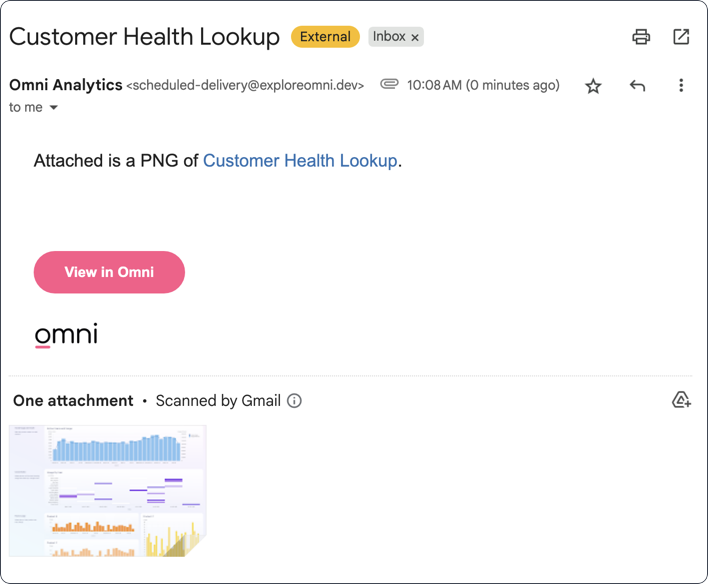
Task: Open email in a new window
Action: pyautogui.click(x=681, y=37)
